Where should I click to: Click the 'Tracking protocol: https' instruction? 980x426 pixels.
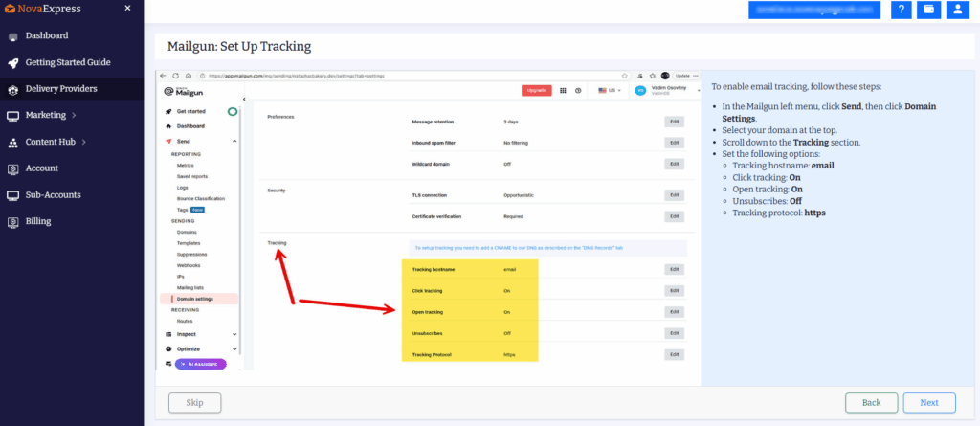[x=779, y=213]
